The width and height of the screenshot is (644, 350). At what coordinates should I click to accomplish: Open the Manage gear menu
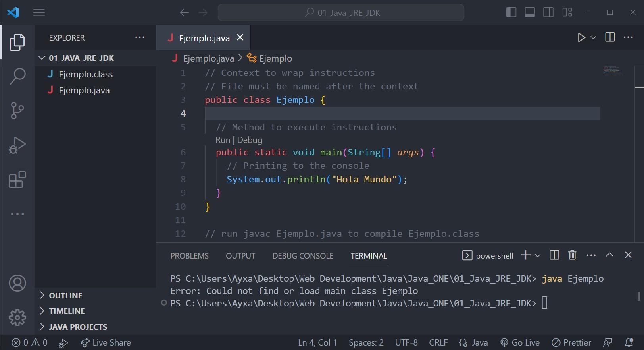17,317
